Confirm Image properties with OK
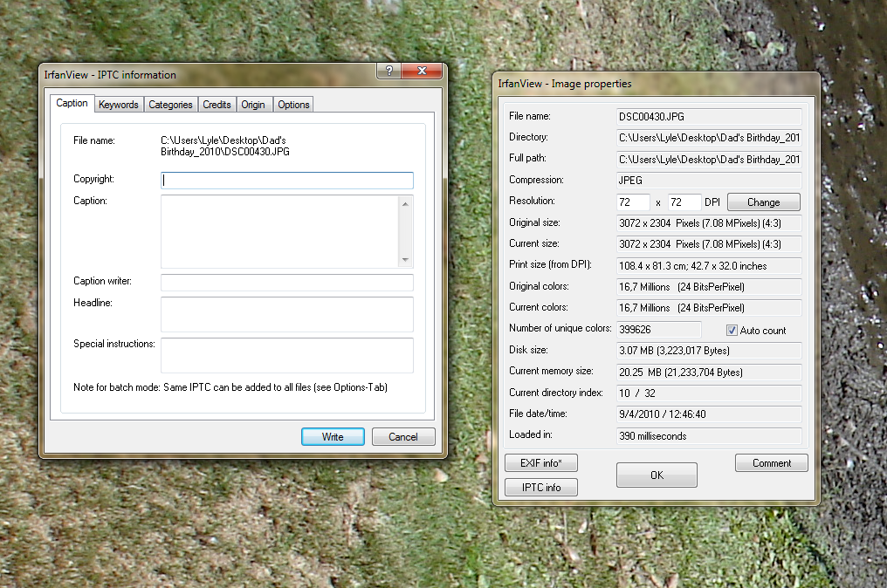The height and width of the screenshot is (588, 887). click(x=657, y=475)
